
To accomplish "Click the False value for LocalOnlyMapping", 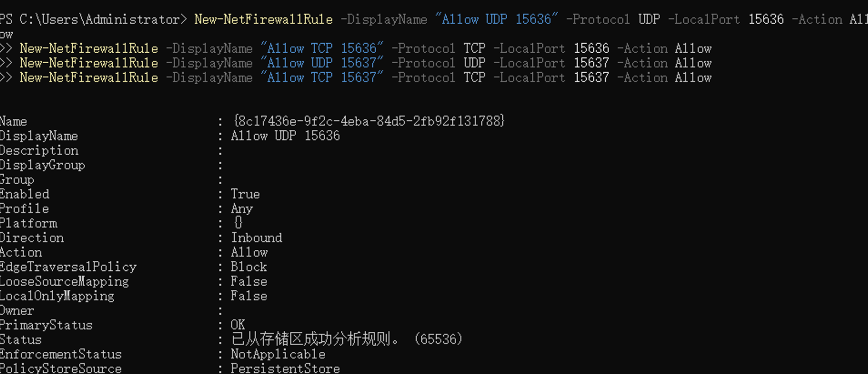I will click(249, 296).
